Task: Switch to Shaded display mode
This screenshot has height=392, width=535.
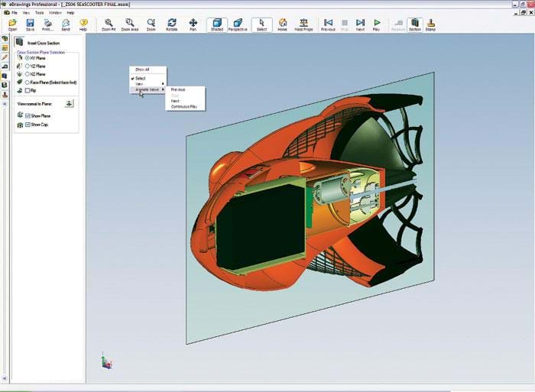Action: tap(217, 24)
